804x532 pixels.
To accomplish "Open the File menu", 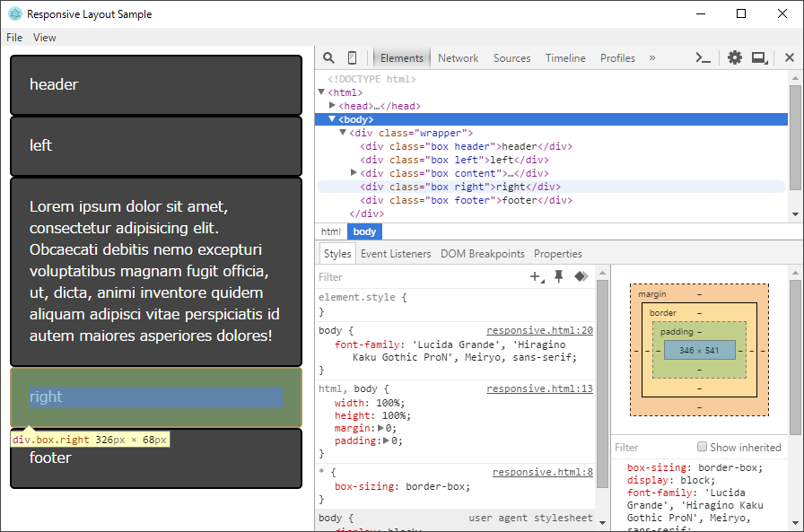I will click(14, 38).
